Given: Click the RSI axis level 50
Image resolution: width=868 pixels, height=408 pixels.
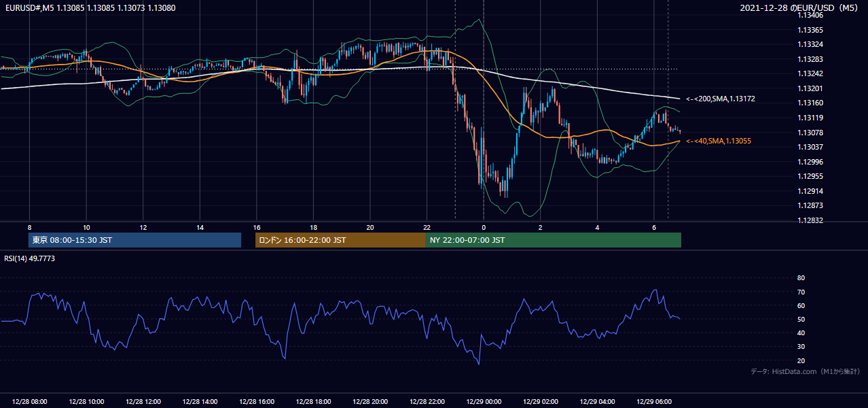Looking at the screenshot, I should (801, 320).
